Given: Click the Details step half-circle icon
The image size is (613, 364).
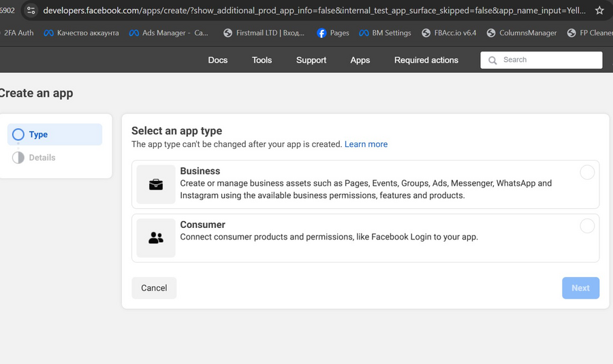Looking at the screenshot, I should click(x=18, y=157).
